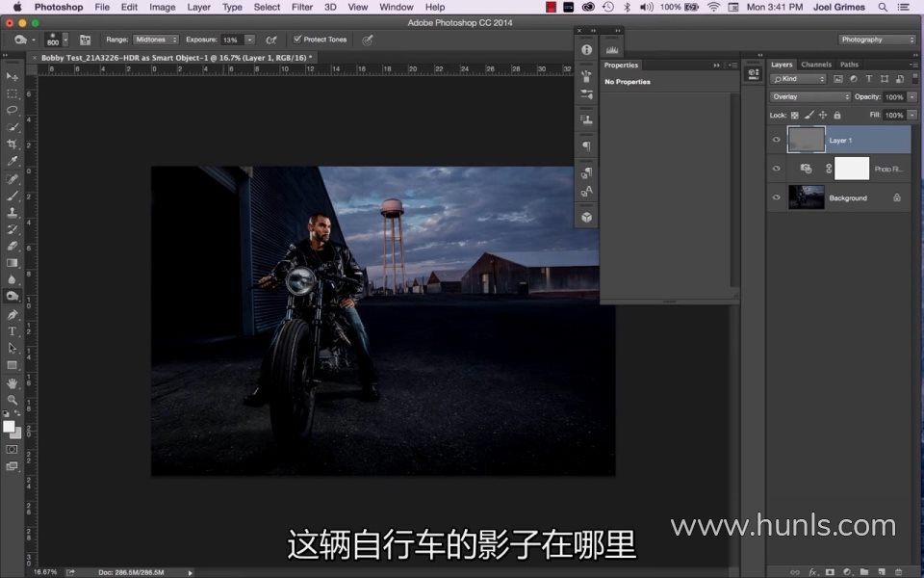This screenshot has height=578, width=924.
Task: Select the Zoom tool
Action: click(12, 400)
